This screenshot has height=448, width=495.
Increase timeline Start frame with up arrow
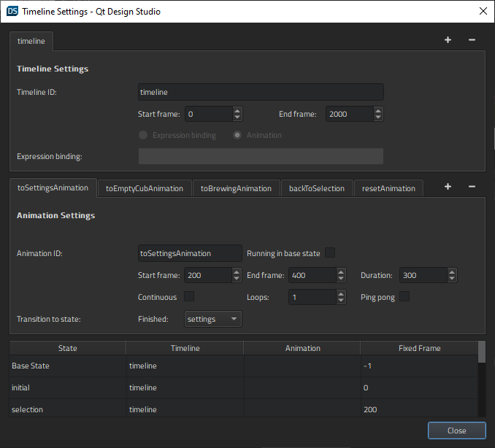coord(237,111)
